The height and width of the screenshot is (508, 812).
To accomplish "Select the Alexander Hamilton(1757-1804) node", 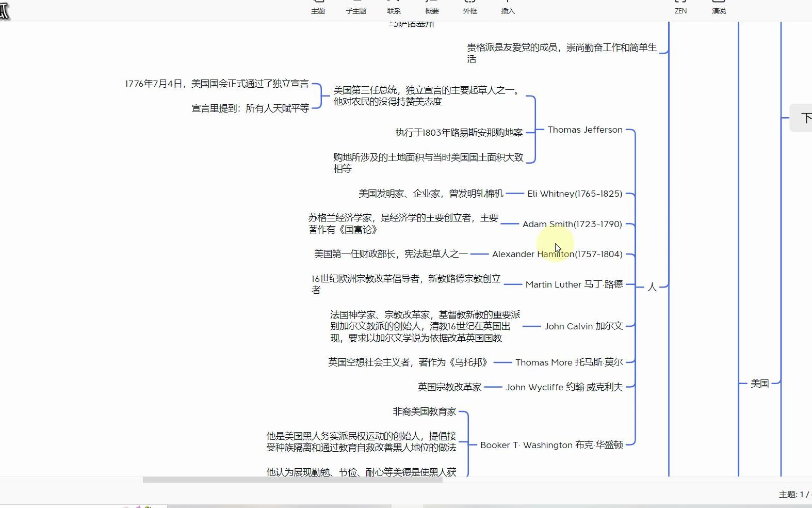I will click(x=557, y=254).
